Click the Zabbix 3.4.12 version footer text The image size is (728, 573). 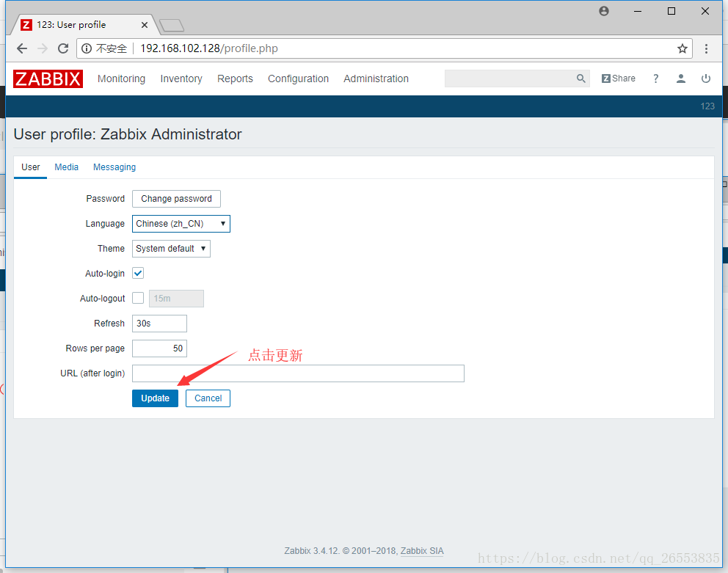pos(312,551)
